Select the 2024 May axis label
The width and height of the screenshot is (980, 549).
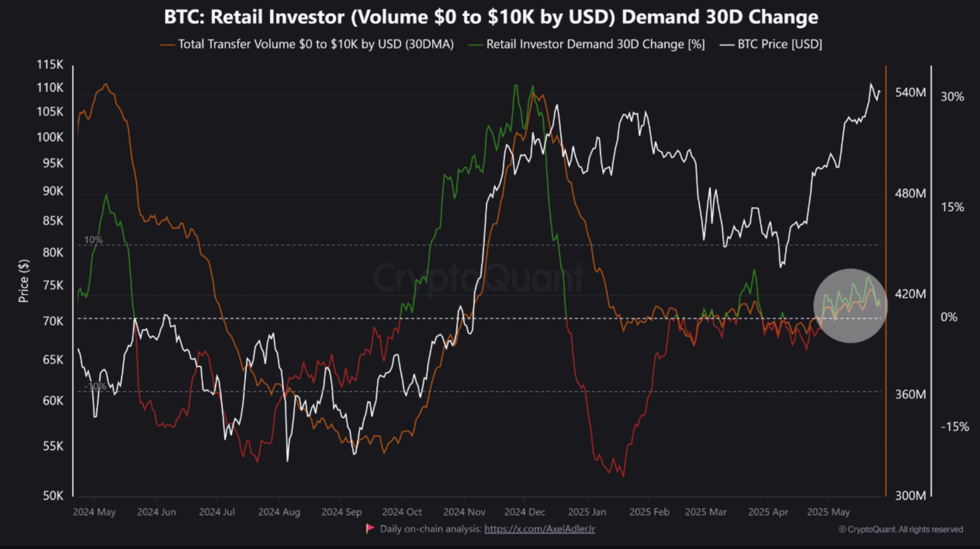coord(94,512)
